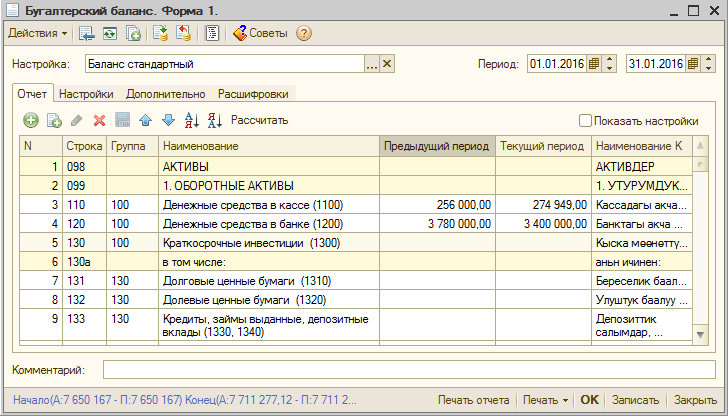Click the Записать button
728x416 pixels.
[x=635, y=400]
